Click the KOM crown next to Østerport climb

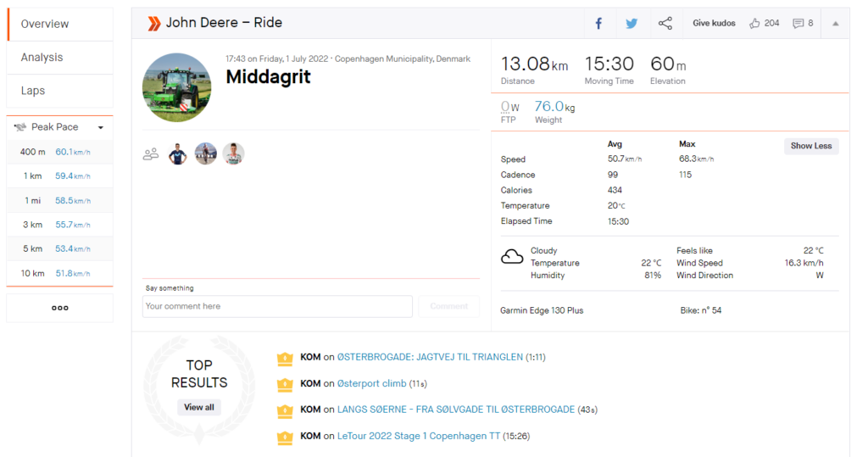coord(285,384)
